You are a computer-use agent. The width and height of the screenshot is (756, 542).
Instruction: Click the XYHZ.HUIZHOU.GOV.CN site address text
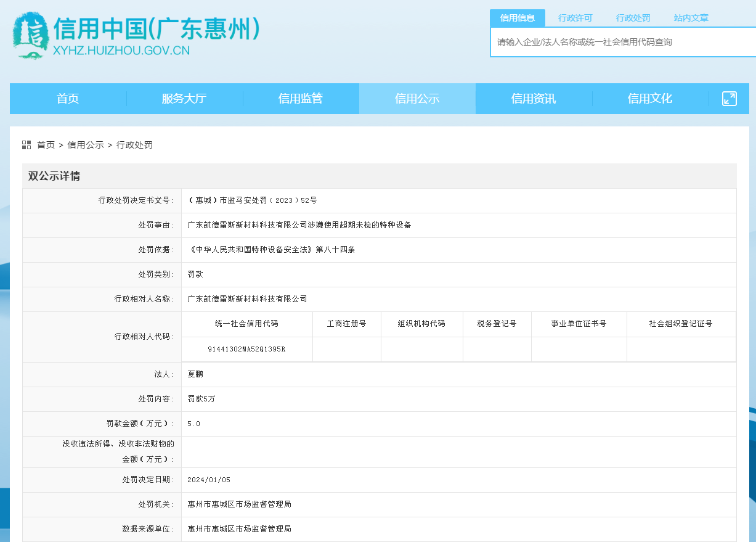[121, 51]
